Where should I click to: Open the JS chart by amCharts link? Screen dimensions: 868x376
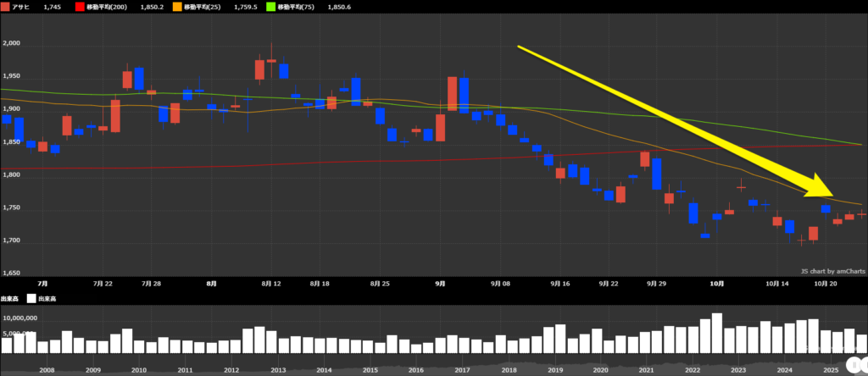click(832, 271)
